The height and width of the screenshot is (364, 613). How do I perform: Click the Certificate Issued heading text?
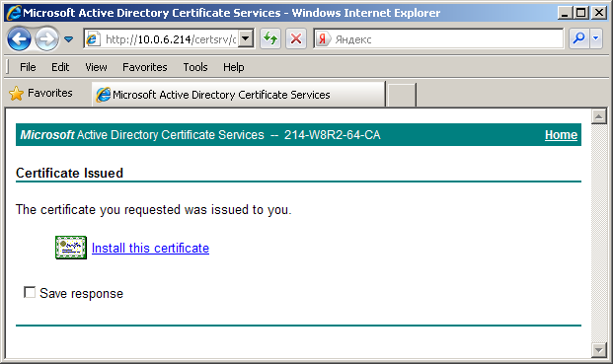coord(69,173)
